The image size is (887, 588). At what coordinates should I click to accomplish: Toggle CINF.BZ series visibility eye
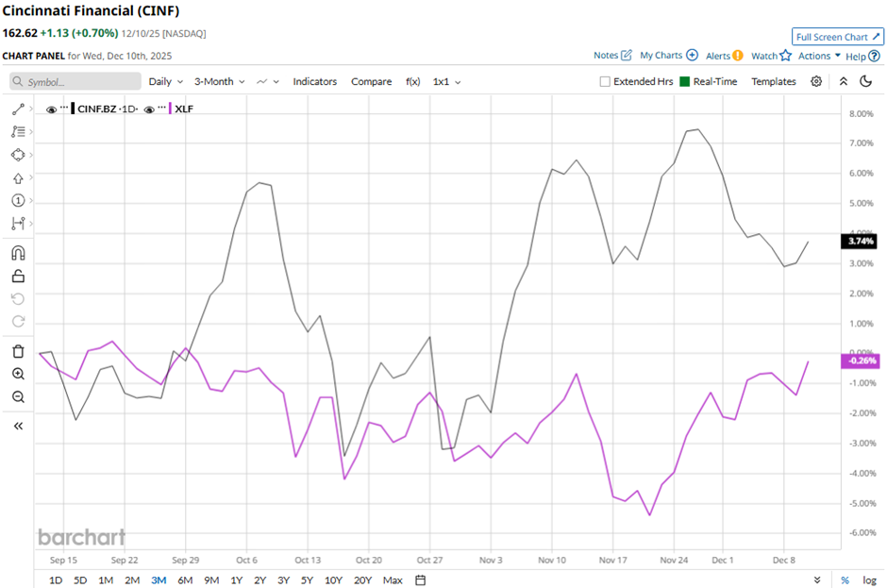51,109
